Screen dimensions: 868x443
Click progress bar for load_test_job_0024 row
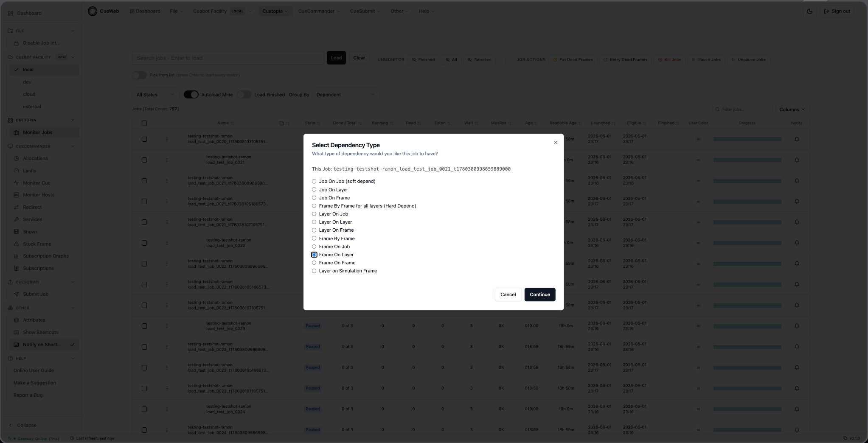click(747, 409)
